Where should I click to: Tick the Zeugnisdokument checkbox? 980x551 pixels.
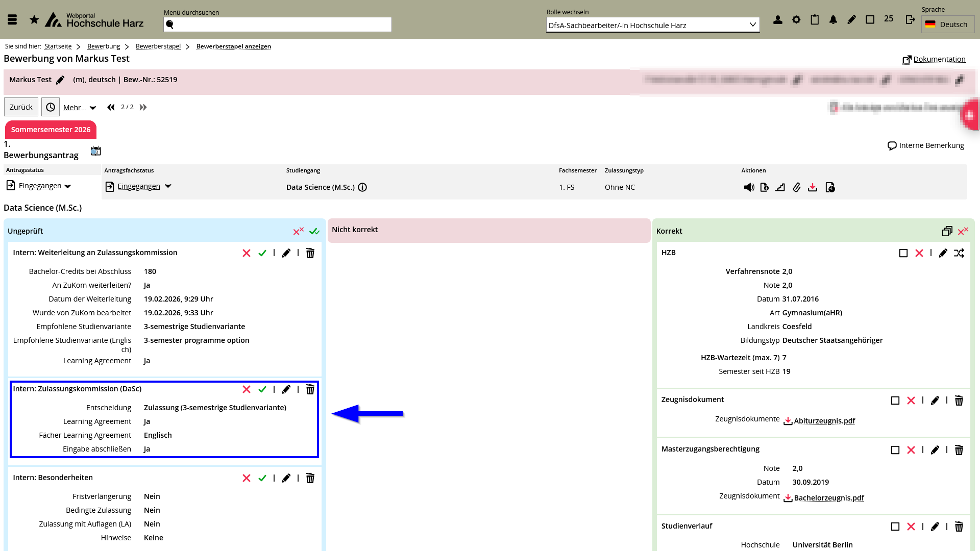click(895, 400)
